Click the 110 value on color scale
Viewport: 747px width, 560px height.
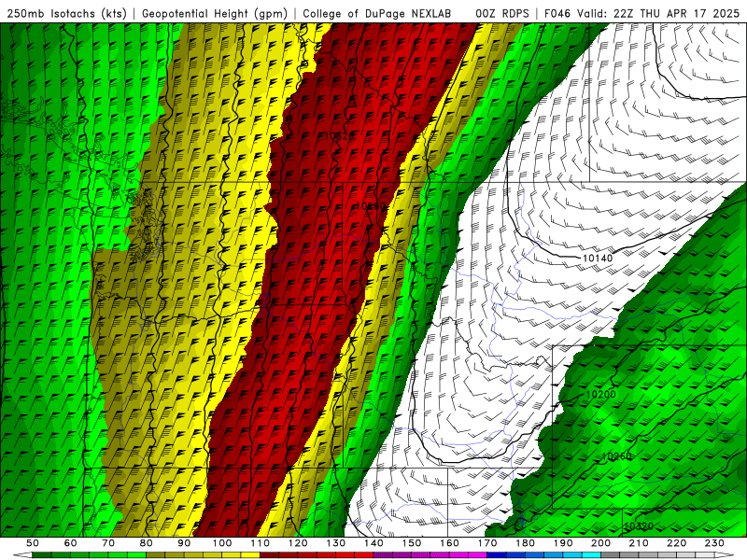[x=261, y=543]
